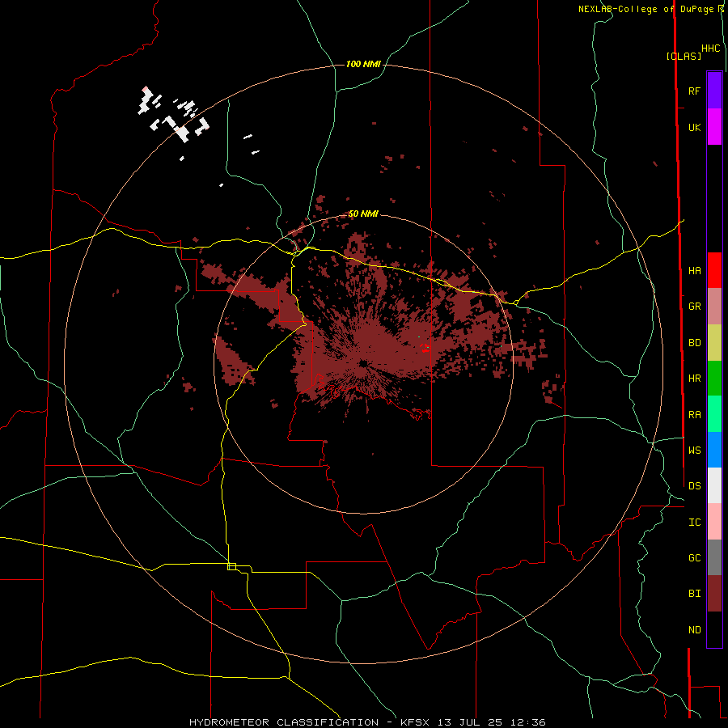Click the radar site center black dot
This screenshot has width=728, height=728.
(x=363, y=363)
